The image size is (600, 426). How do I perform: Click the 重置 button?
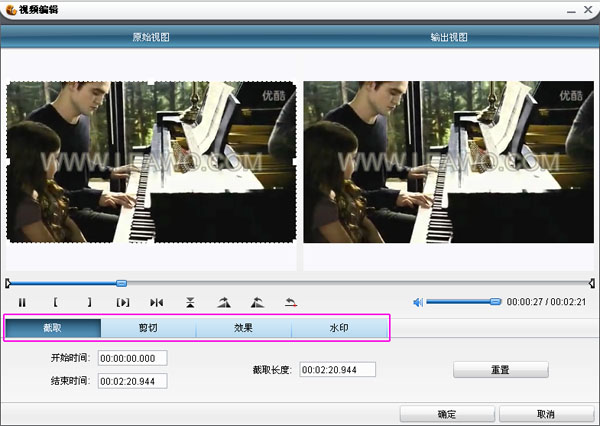[501, 370]
